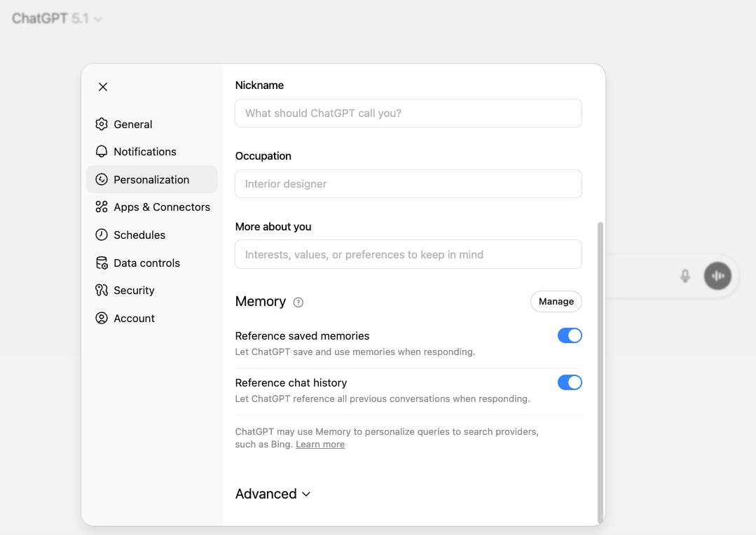756x535 pixels.
Task: Focus the Occupation text field
Action: 408,183
